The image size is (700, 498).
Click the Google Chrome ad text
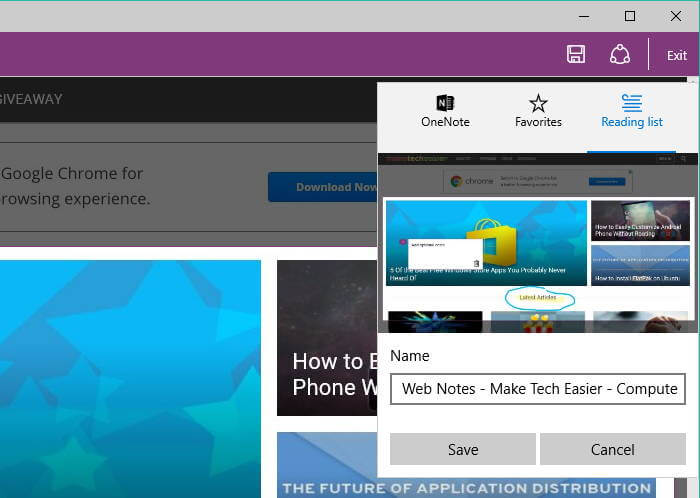click(75, 186)
